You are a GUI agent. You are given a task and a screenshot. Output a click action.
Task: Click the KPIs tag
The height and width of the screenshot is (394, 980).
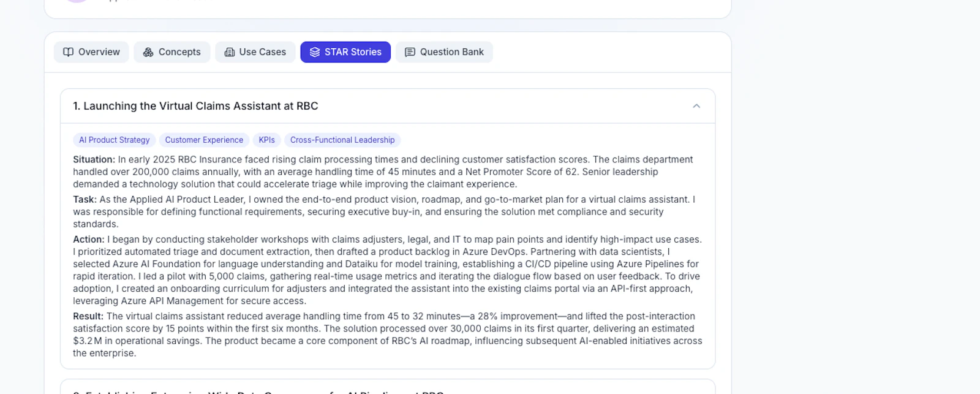point(267,140)
